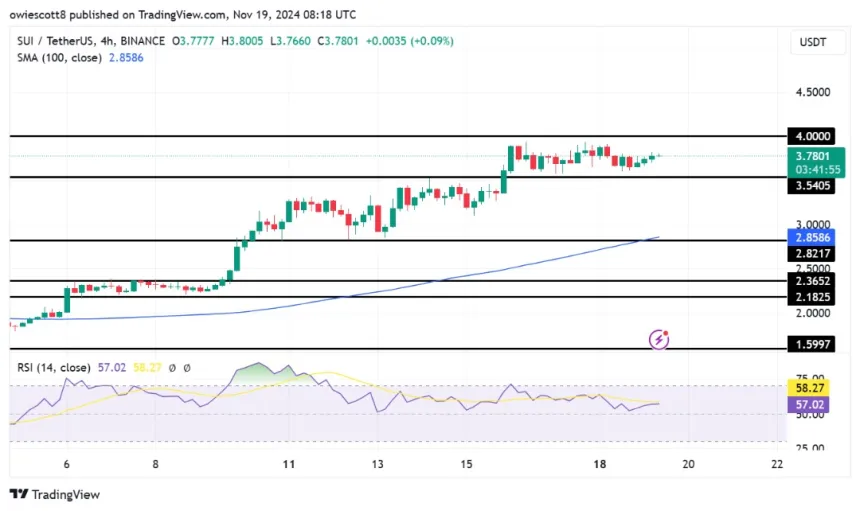
Task: Click the TradingView logo icon
Action: point(19,494)
